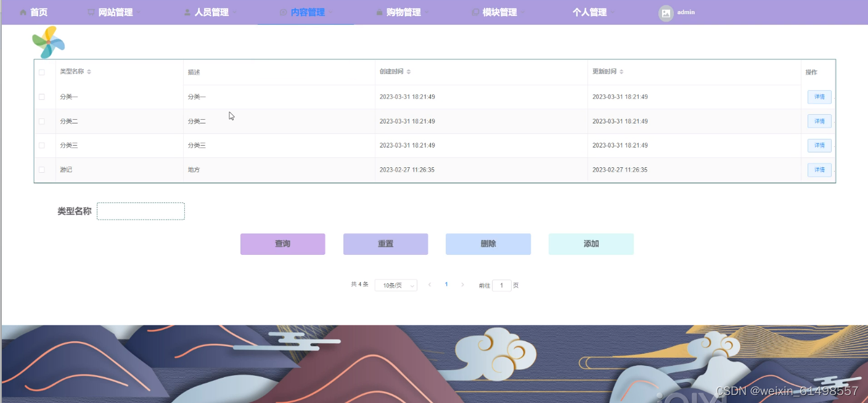Click 分类二 in the description column
Viewport: 868px width, 403px height.
tap(197, 122)
